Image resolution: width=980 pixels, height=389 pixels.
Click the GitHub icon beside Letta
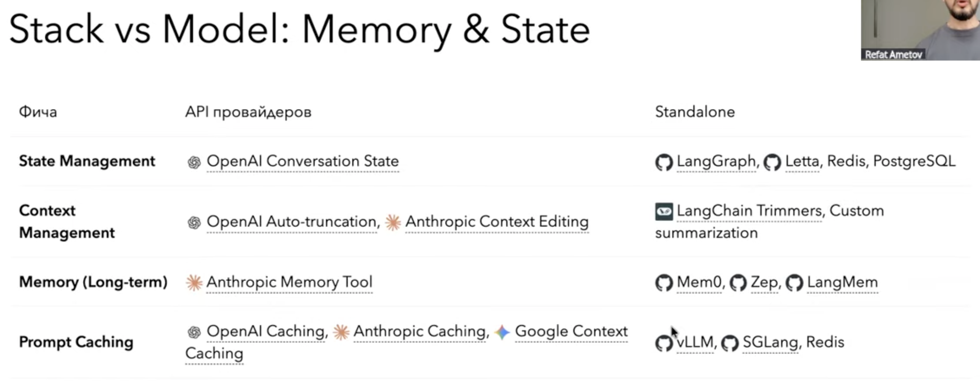[x=772, y=163]
